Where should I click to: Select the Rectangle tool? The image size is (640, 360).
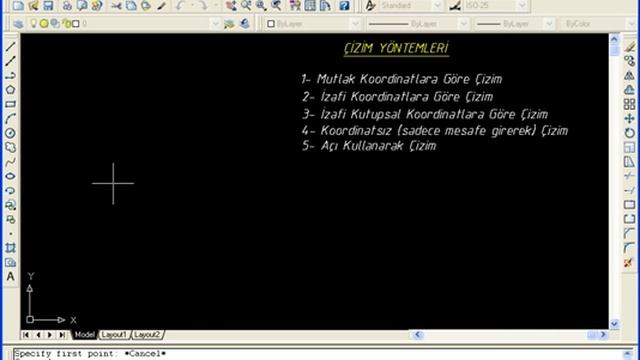point(10,104)
